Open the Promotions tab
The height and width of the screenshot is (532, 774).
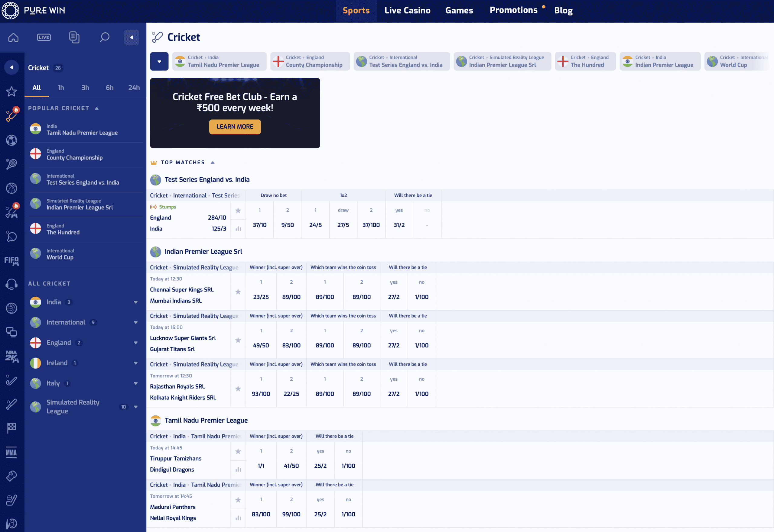pos(513,10)
